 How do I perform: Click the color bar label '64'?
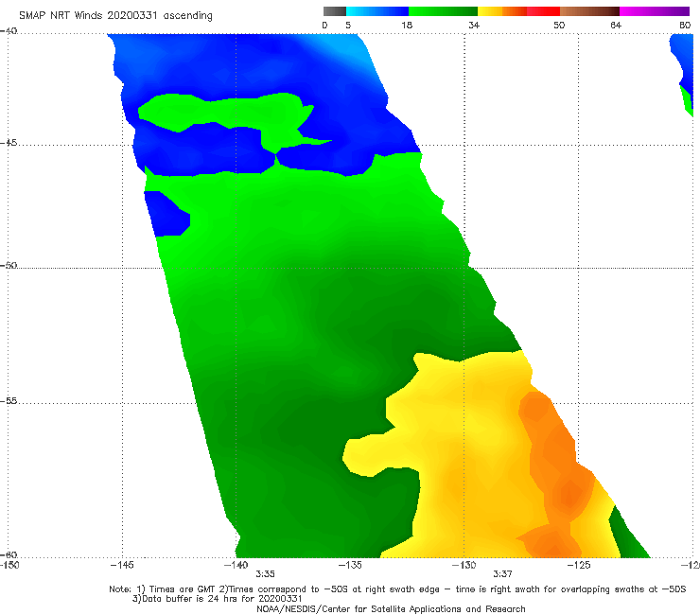[x=616, y=25]
